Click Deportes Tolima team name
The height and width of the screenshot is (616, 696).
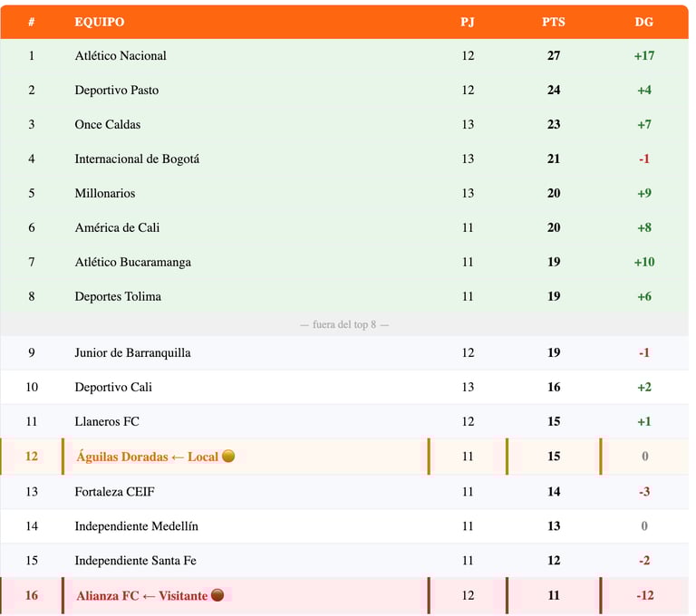tap(118, 296)
